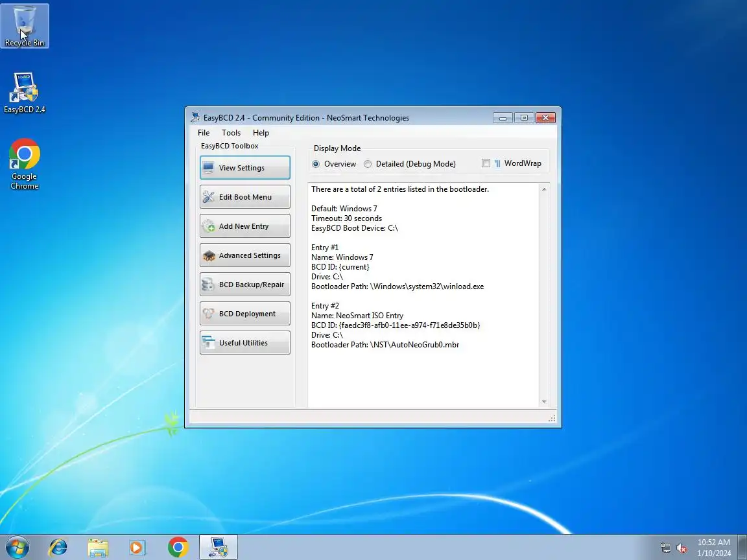This screenshot has width=747, height=560.
Task: Click the 'Name: NeoSmart ISO Entry' line
Action: pyautogui.click(x=357, y=315)
